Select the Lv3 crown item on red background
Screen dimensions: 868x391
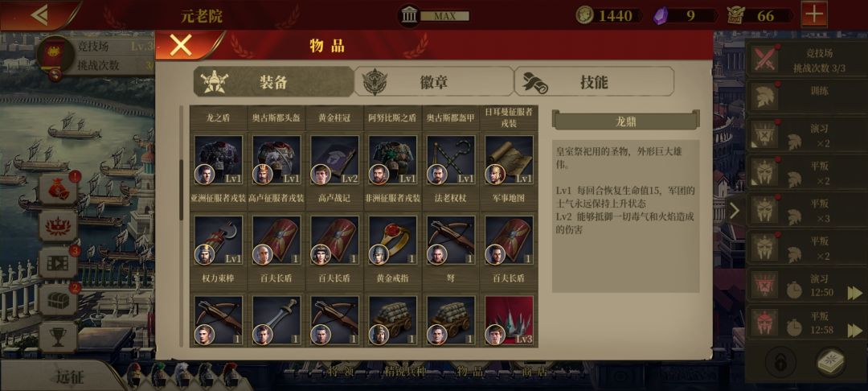[509, 321]
